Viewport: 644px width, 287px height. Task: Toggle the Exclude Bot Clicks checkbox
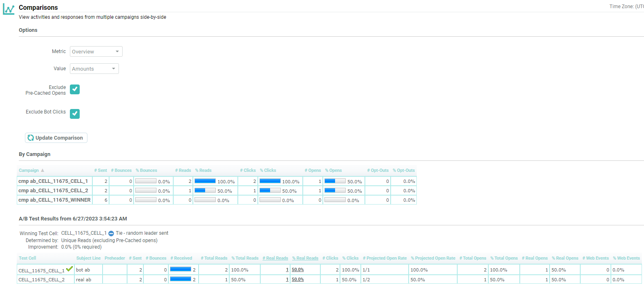point(75,114)
